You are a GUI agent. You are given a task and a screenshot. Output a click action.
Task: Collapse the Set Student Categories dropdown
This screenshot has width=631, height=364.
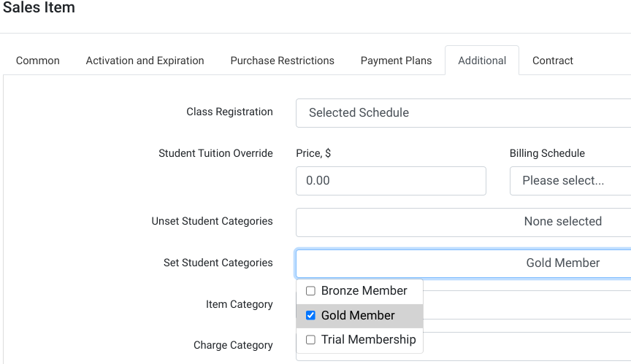tap(463, 263)
